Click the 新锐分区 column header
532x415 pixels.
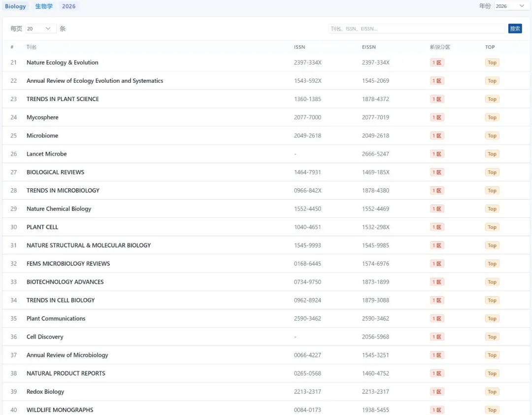(440, 47)
